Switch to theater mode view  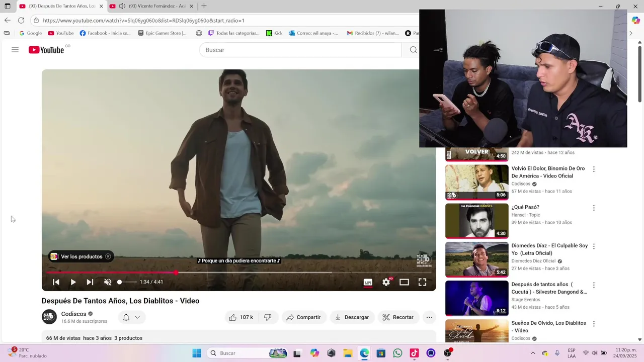404,282
